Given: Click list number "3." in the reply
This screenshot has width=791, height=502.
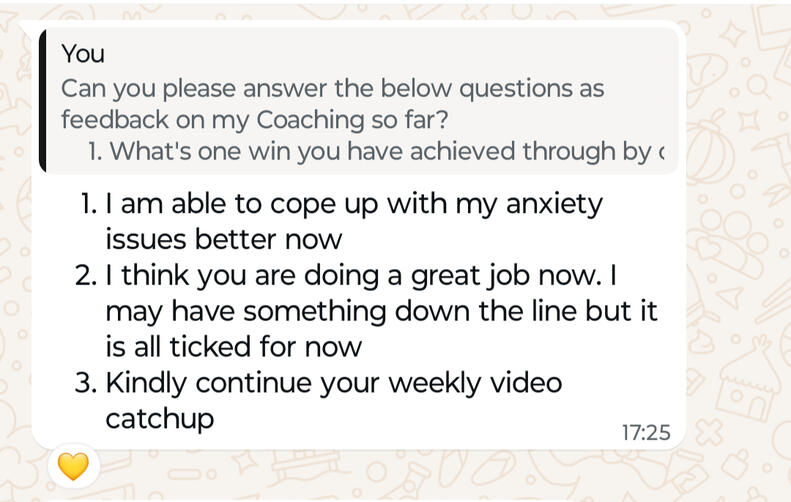Looking at the screenshot, I should point(86,382).
